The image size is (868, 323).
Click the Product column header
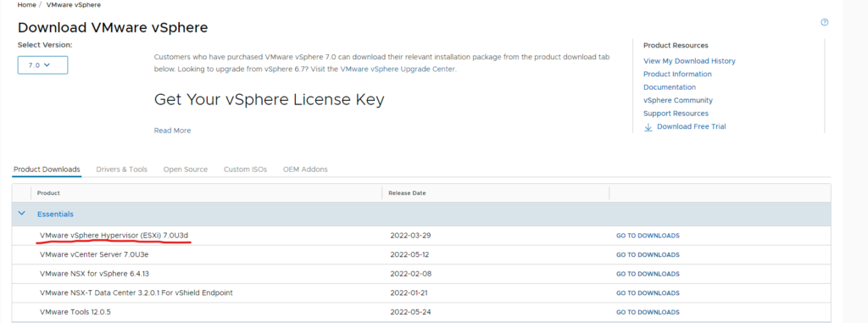coord(48,193)
